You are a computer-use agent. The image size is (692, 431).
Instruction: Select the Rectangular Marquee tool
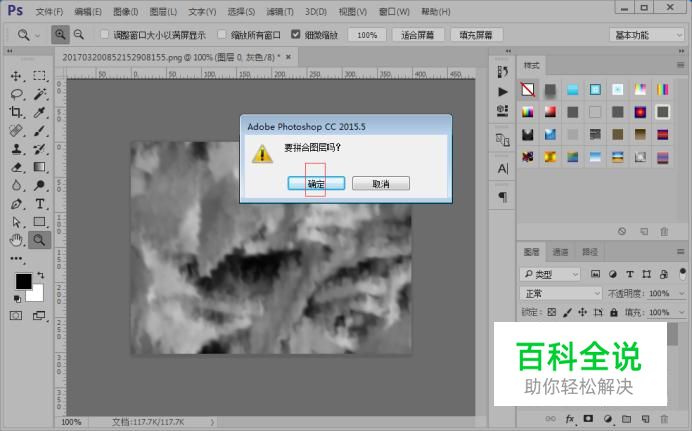point(39,76)
